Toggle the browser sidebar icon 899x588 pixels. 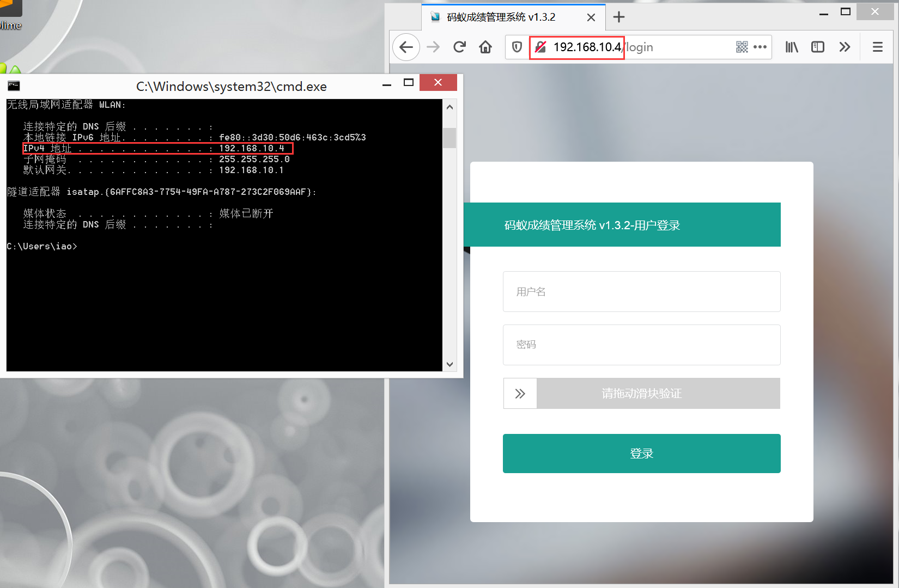point(818,47)
